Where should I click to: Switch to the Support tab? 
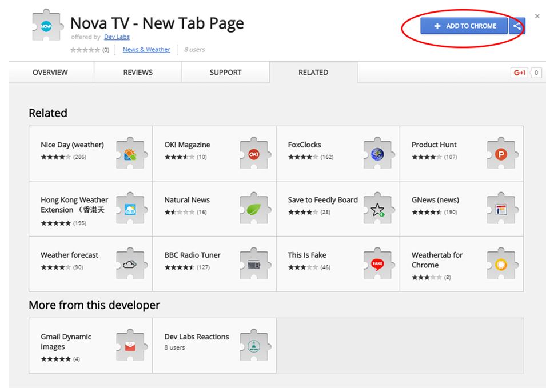[x=225, y=73]
